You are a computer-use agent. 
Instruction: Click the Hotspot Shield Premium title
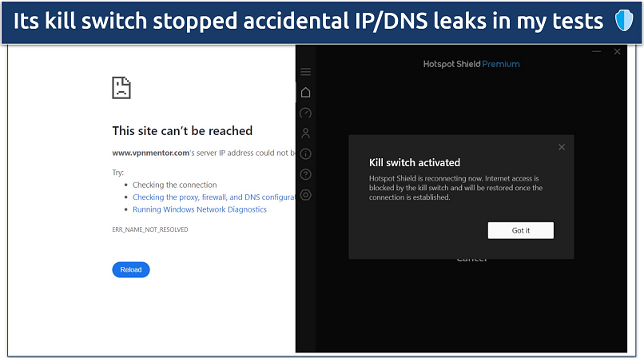[471, 64]
